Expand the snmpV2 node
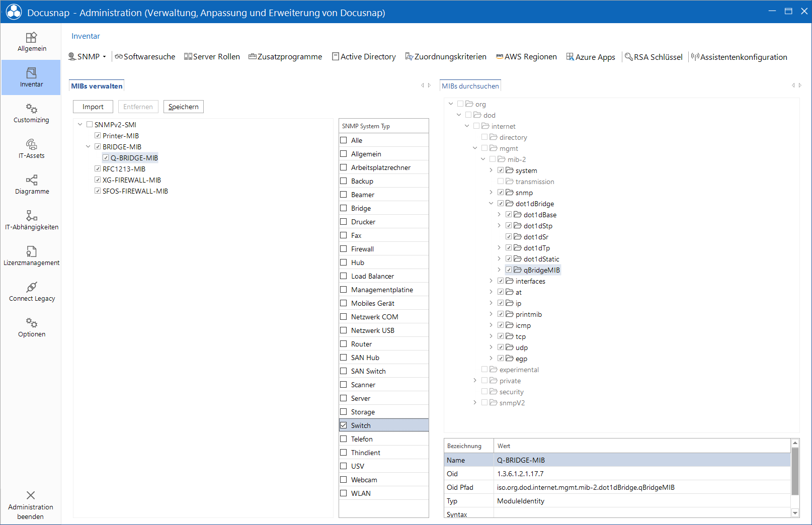The image size is (812, 525). point(475,403)
